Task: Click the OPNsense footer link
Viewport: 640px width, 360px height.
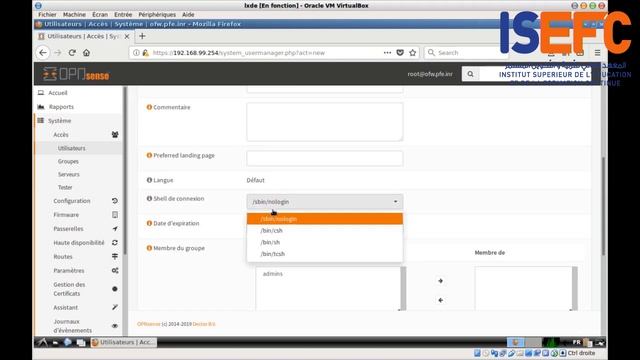Action: pos(149,324)
